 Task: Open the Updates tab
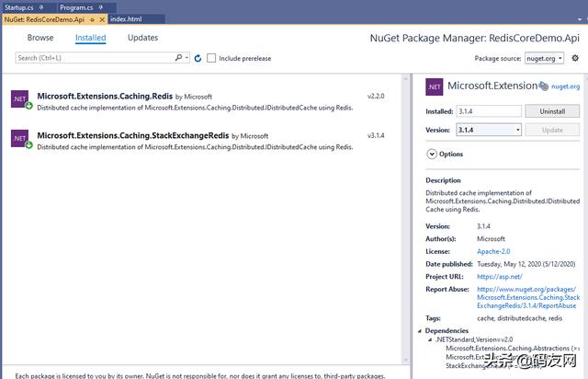coord(142,38)
